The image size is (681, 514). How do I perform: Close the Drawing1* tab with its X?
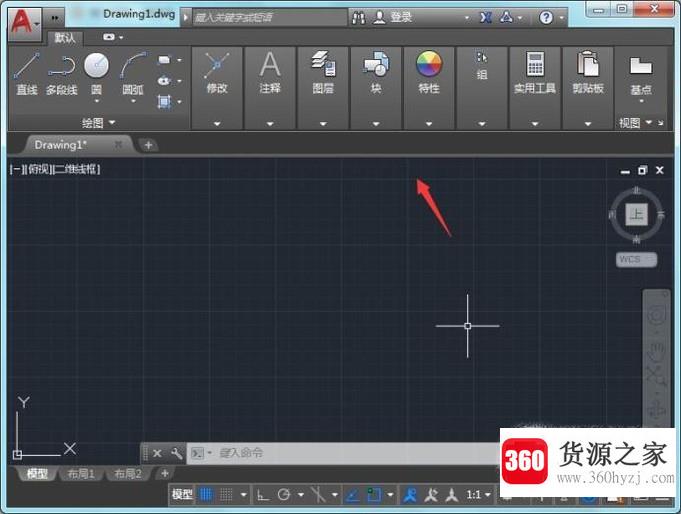tap(118, 145)
